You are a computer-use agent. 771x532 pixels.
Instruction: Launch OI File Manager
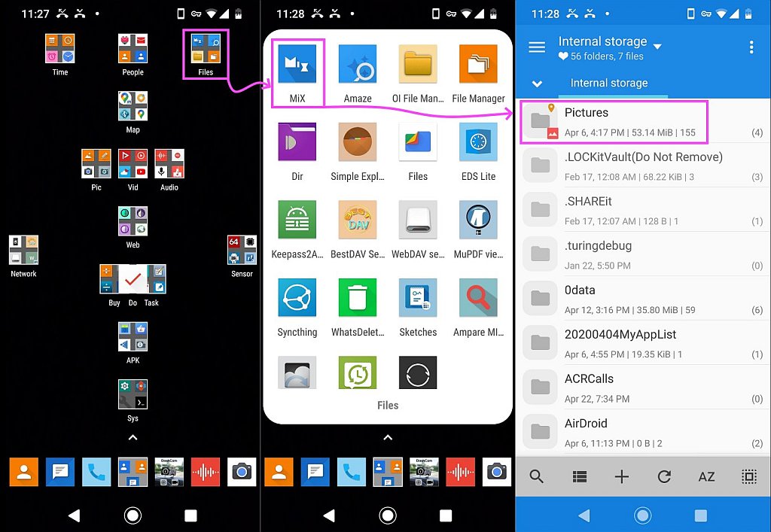click(418, 65)
